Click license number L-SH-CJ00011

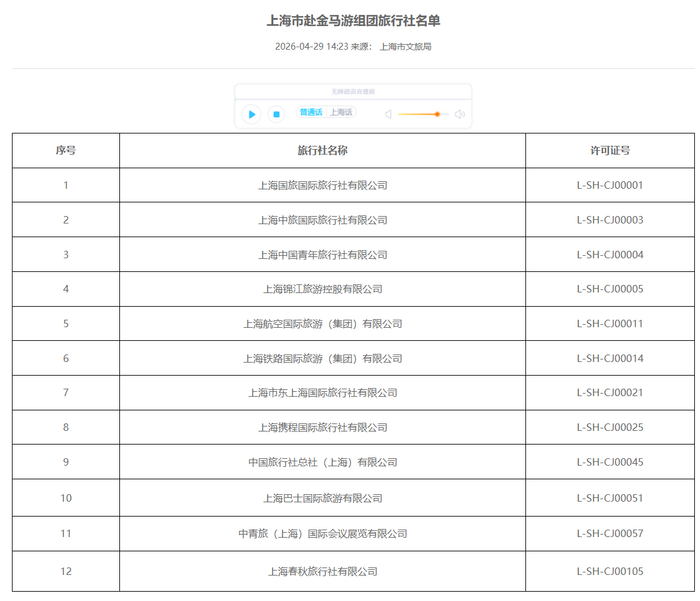click(x=610, y=324)
